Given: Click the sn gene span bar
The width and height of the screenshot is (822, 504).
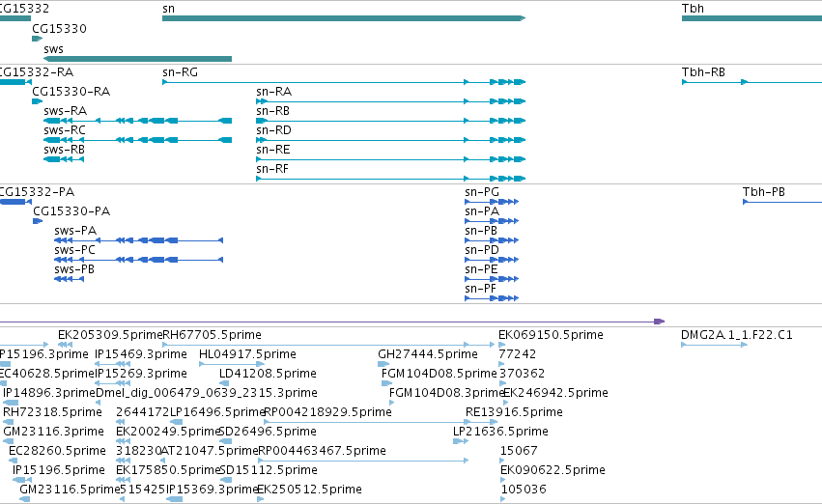Looking at the screenshot, I should coord(344,18).
